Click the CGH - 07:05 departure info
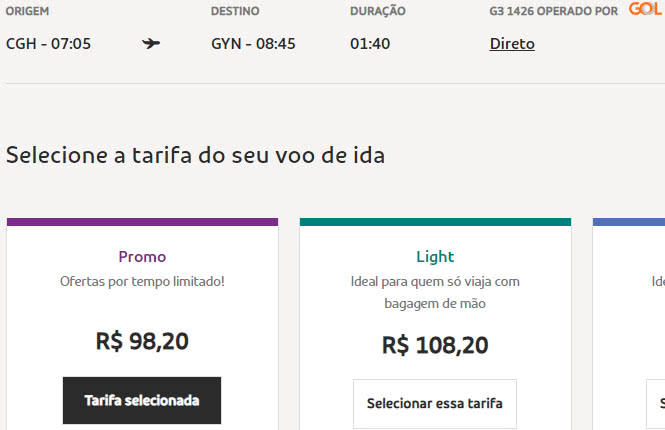Screen dimensions: 665x430 [x=49, y=44]
